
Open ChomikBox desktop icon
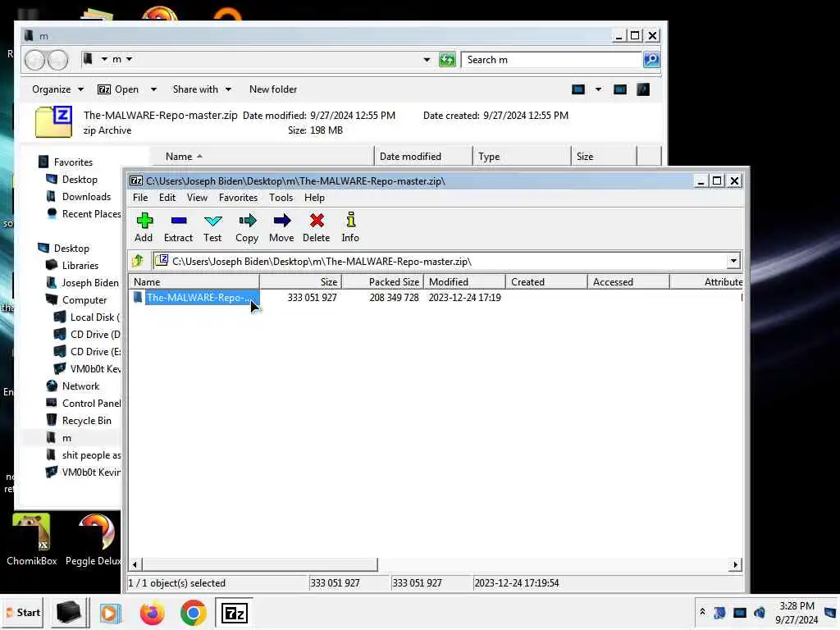click(32, 540)
